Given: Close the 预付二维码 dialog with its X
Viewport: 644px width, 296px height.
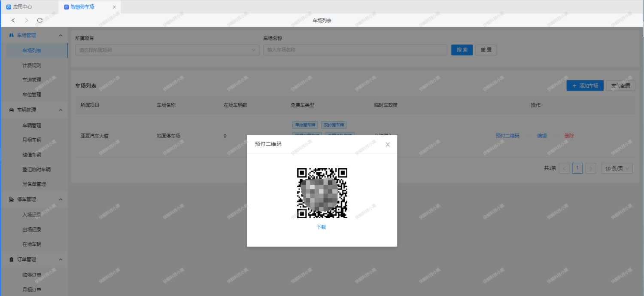Looking at the screenshot, I should [x=388, y=144].
